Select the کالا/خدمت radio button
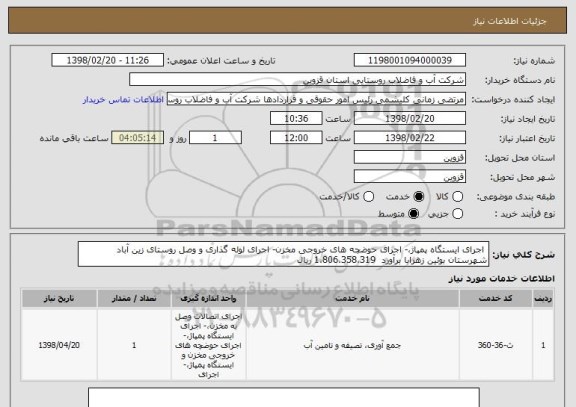576x407 pixels. pos(368,197)
